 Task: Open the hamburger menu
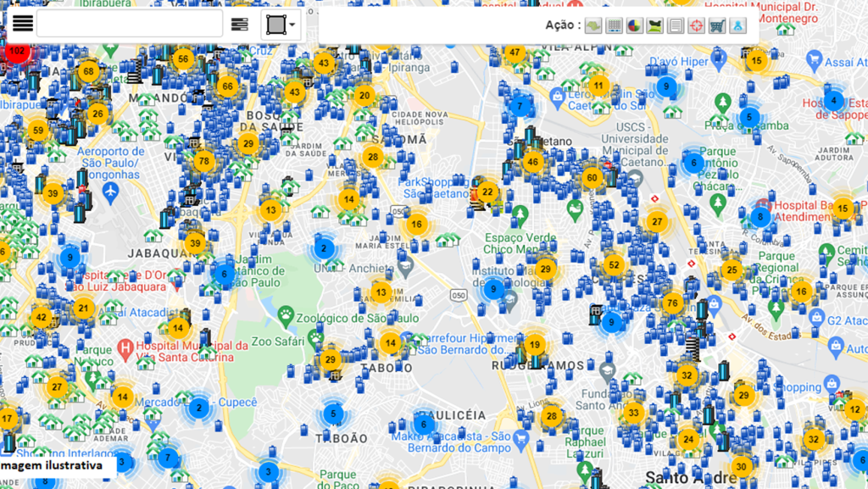[23, 24]
